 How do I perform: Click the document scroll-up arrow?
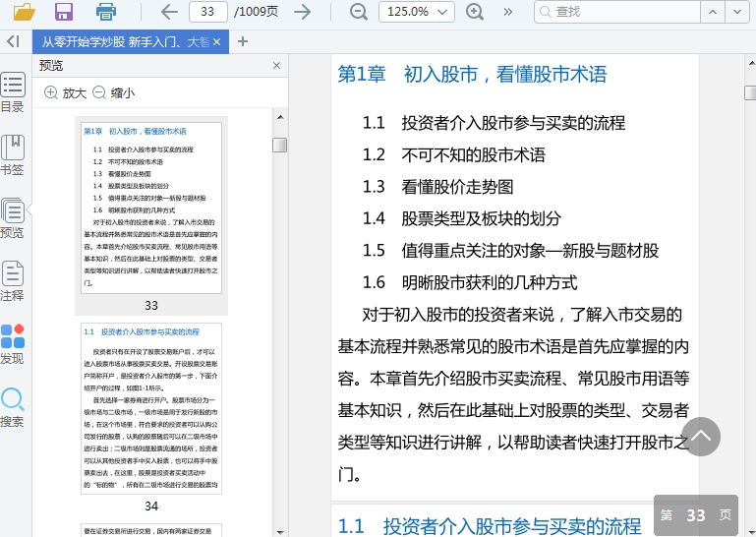[751, 63]
